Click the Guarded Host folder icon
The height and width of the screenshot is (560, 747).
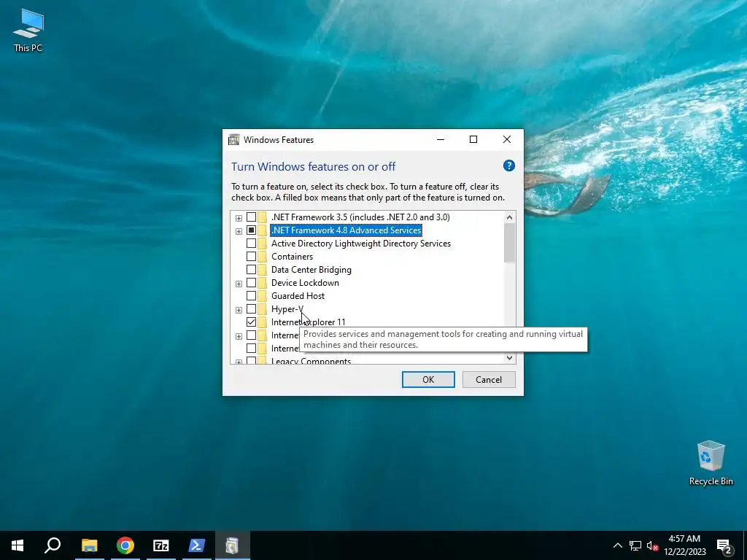tap(263, 296)
